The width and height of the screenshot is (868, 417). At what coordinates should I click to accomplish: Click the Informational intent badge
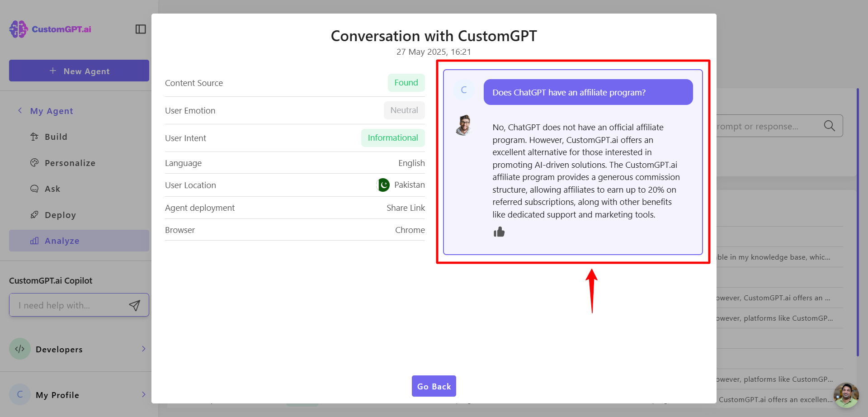click(x=393, y=138)
